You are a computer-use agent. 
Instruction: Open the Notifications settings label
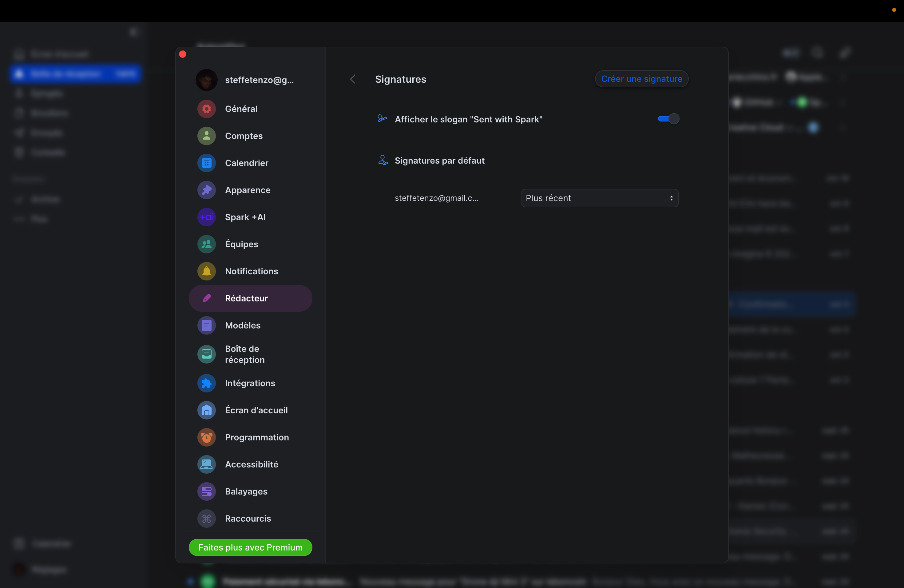pos(252,271)
